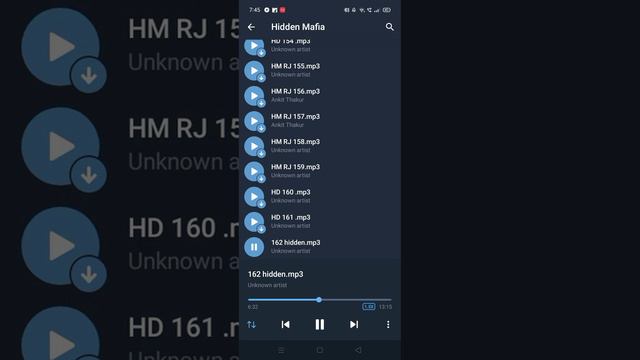
Task: Open search in Hidden Mafia
Action: (x=389, y=27)
